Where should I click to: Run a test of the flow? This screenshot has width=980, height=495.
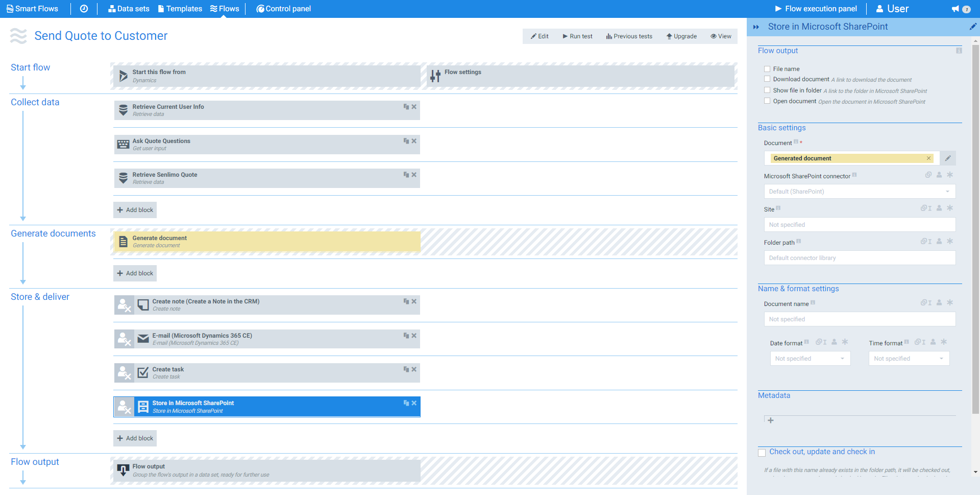[577, 36]
